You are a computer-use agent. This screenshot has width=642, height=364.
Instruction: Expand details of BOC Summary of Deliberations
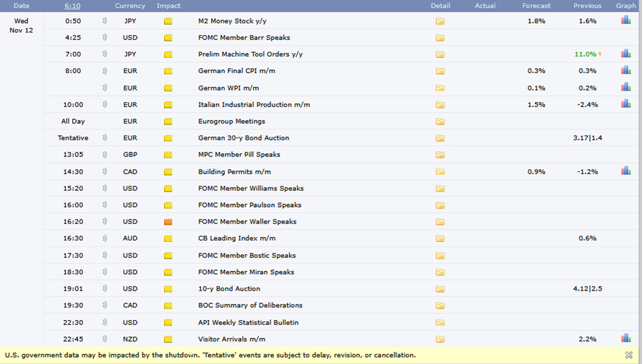tap(440, 305)
